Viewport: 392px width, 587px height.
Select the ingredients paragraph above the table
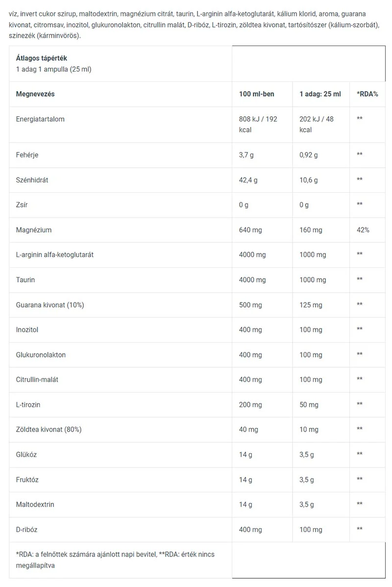click(x=195, y=25)
